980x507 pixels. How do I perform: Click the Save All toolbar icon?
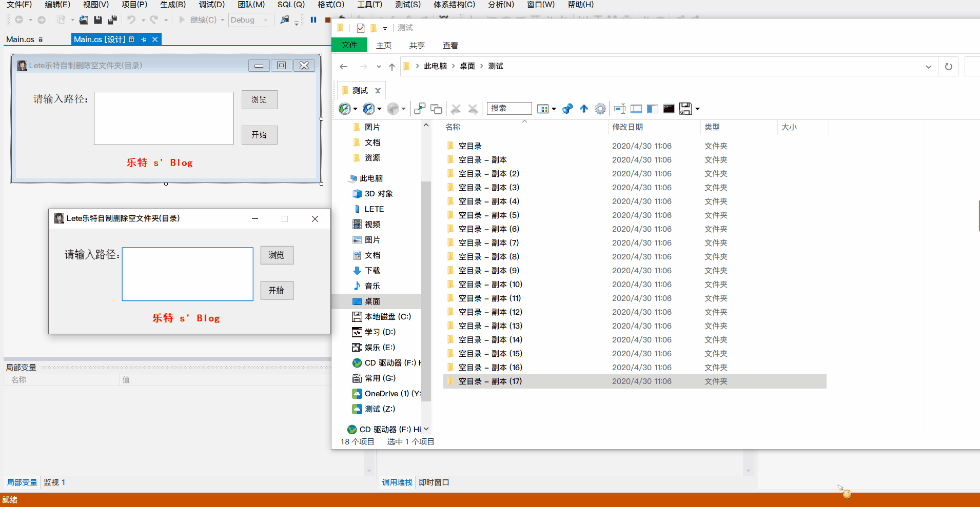[x=112, y=20]
